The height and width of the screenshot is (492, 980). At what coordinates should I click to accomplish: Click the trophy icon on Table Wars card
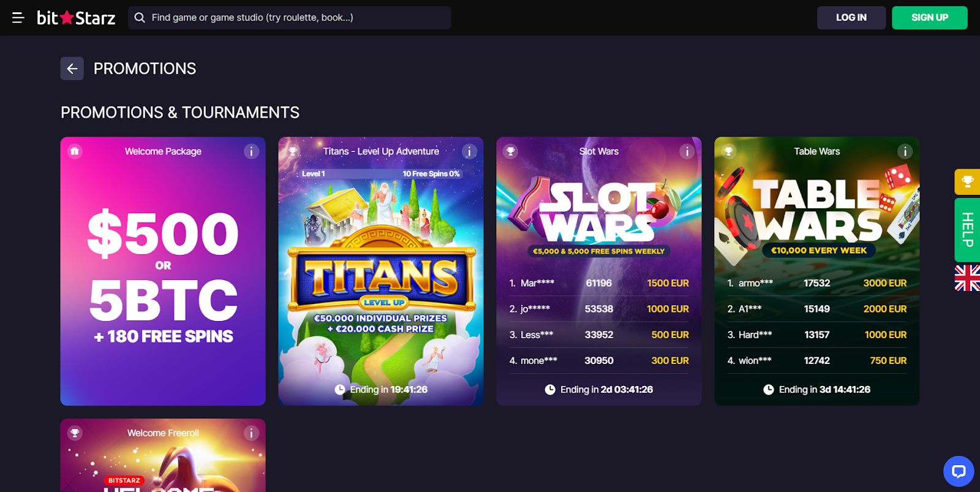(729, 151)
